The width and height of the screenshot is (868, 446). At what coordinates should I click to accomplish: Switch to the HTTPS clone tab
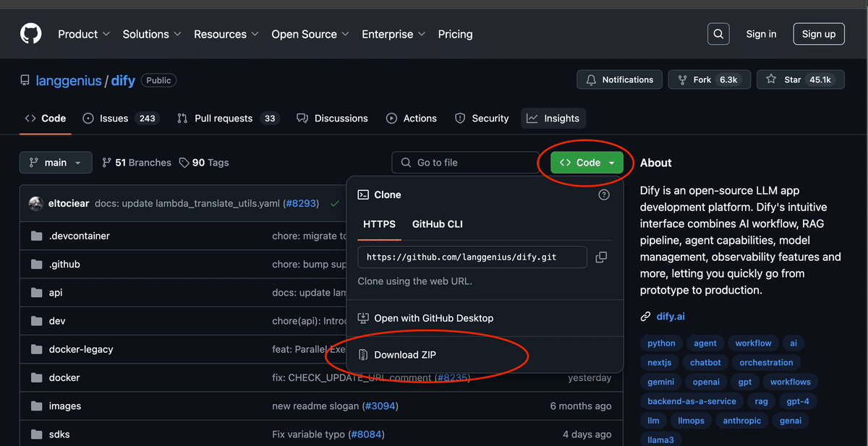coord(379,224)
